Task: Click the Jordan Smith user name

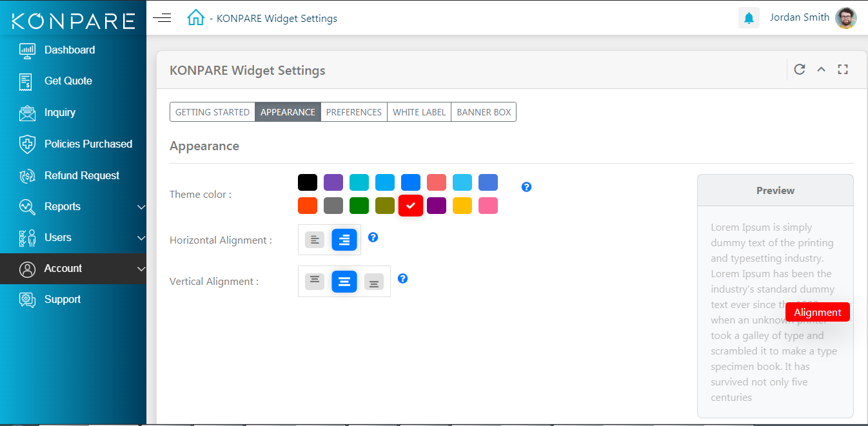Action: pos(800,17)
